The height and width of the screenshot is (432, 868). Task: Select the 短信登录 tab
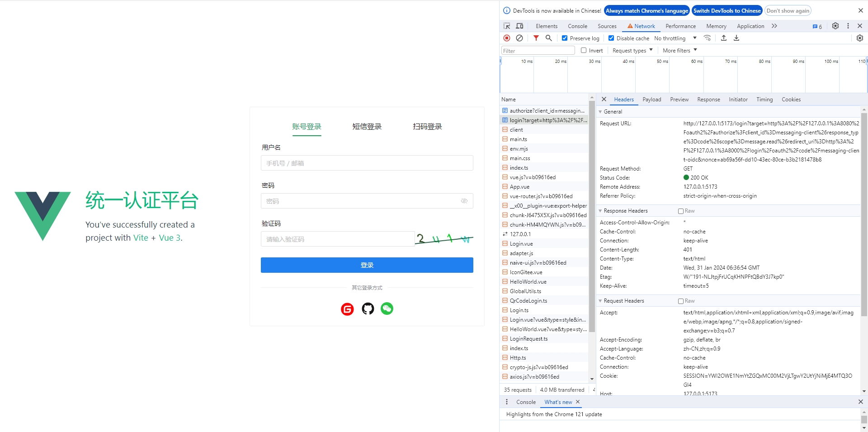tap(367, 127)
